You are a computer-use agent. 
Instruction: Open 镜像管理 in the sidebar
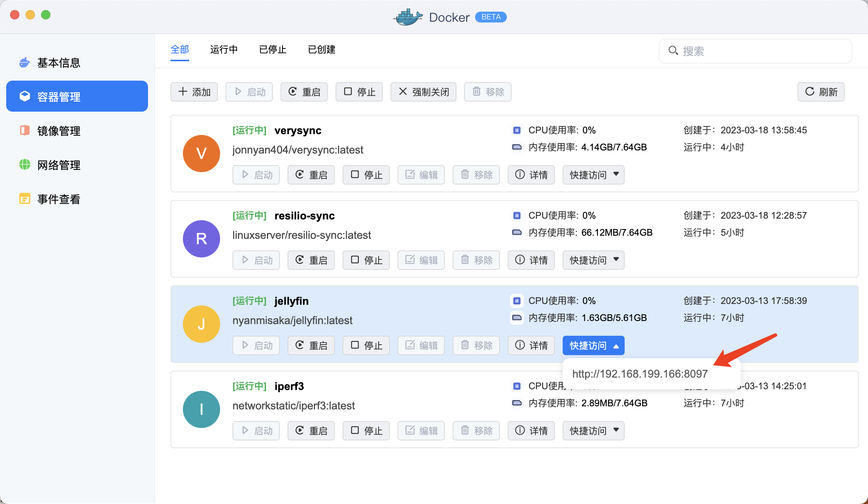77,131
